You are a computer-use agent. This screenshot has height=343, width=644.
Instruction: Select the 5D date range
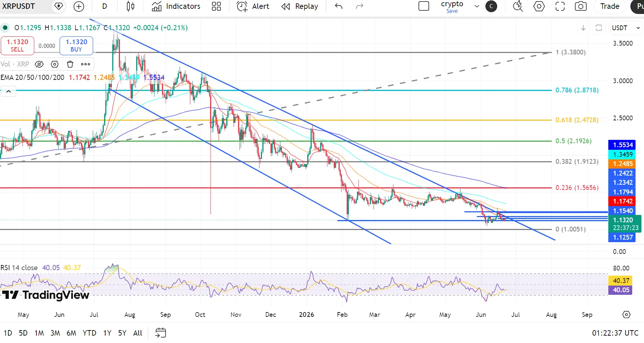(x=23, y=333)
